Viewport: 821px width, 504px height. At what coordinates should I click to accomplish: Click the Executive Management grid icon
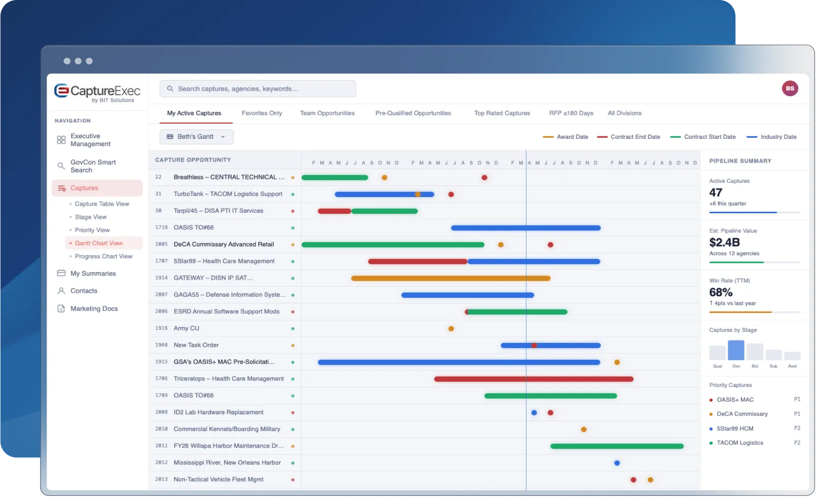[61, 140]
